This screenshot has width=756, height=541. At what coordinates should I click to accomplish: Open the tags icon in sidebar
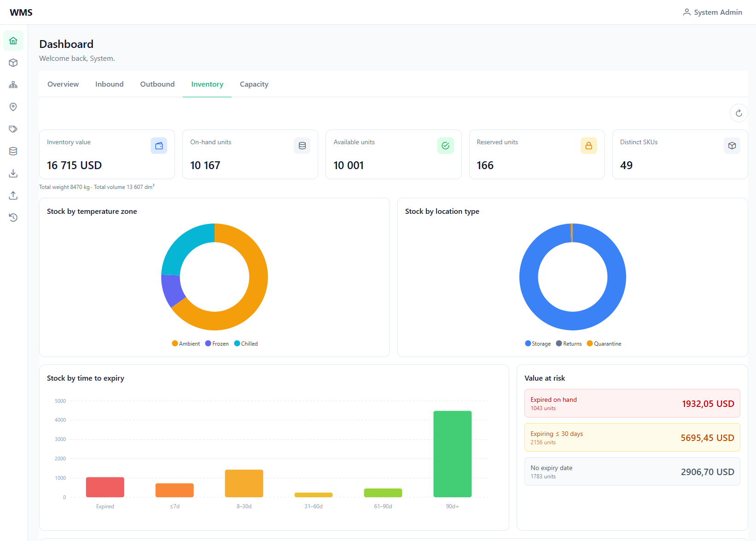(13, 129)
